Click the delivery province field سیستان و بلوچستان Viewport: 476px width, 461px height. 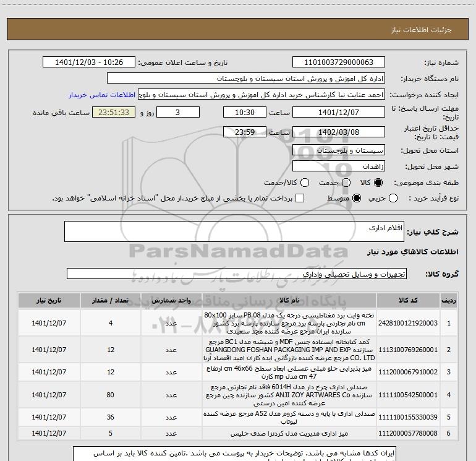click(339, 150)
